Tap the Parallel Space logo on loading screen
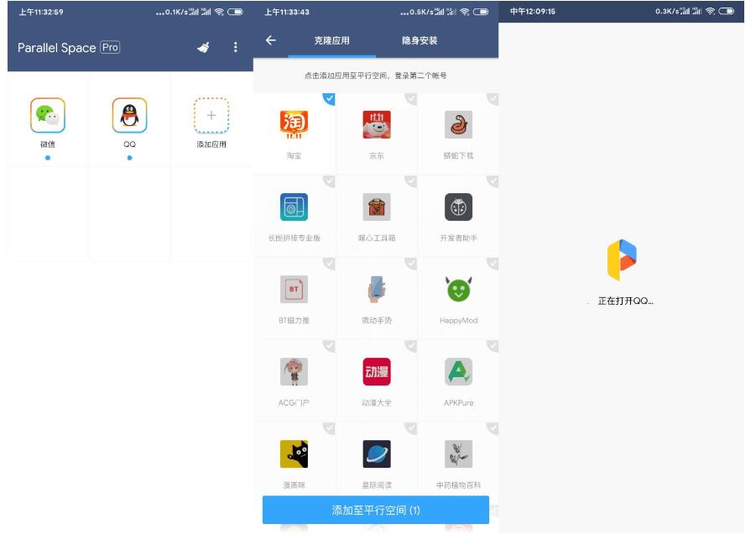 tap(622, 260)
